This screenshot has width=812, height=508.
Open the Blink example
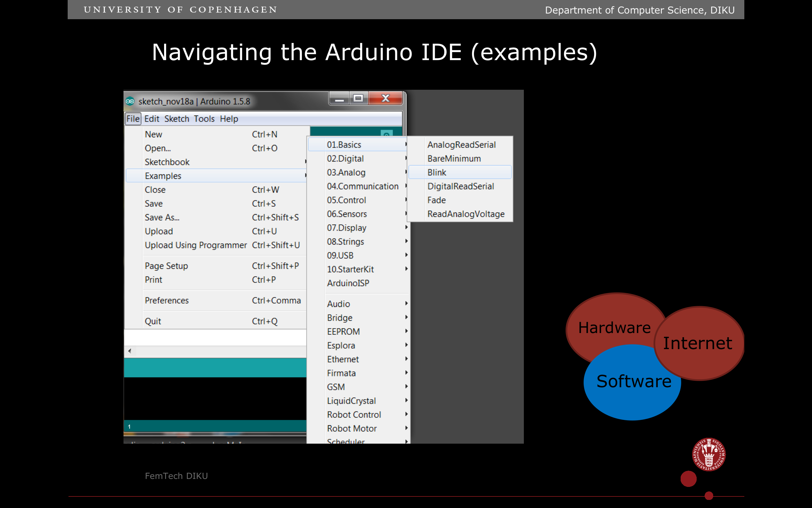(x=460, y=172)
